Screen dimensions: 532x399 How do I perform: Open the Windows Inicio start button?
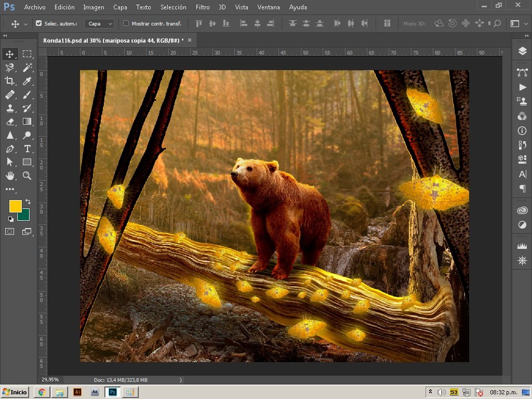point(15,392)
